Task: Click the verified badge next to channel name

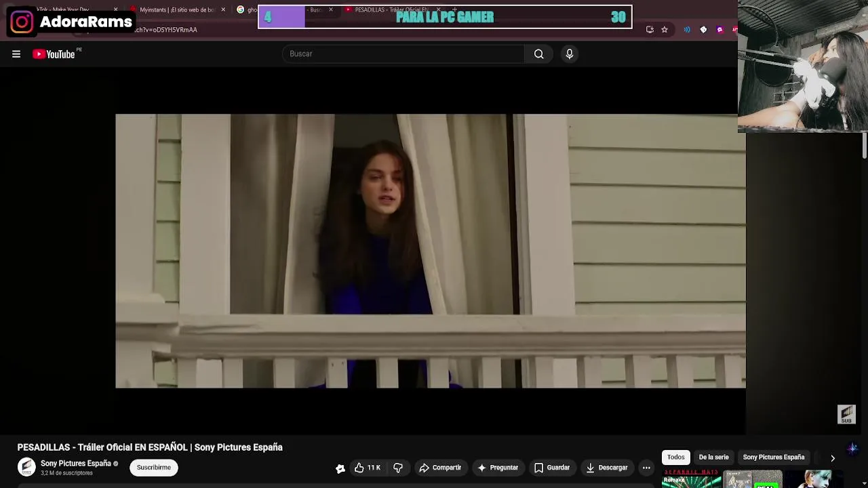Action: 116,464
